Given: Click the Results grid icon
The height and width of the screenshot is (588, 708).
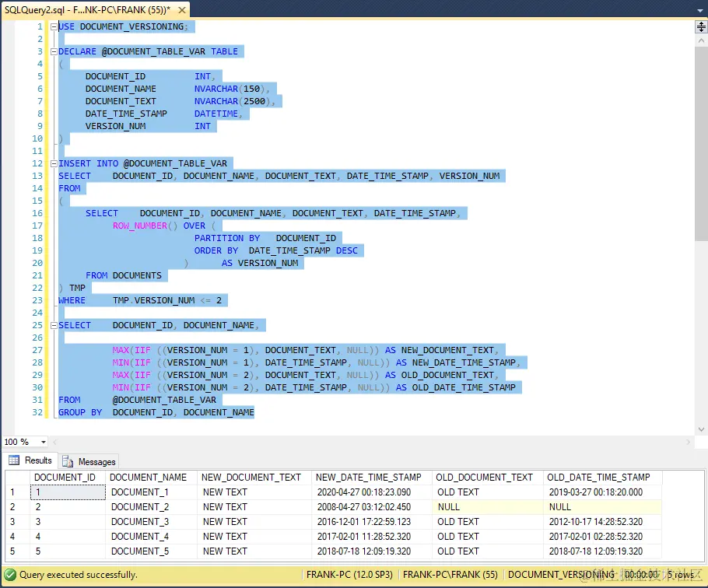Looking at the screenshot, I should pos(14,460).
